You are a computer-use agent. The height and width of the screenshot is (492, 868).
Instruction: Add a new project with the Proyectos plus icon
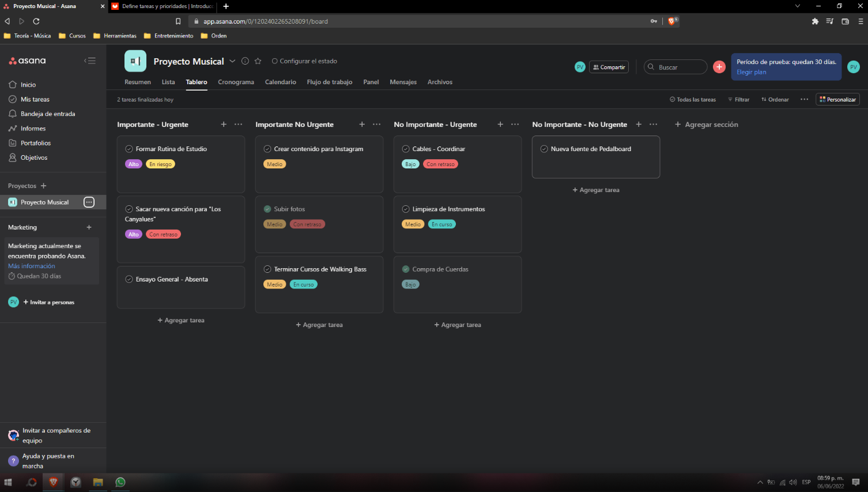click(44, 186)
